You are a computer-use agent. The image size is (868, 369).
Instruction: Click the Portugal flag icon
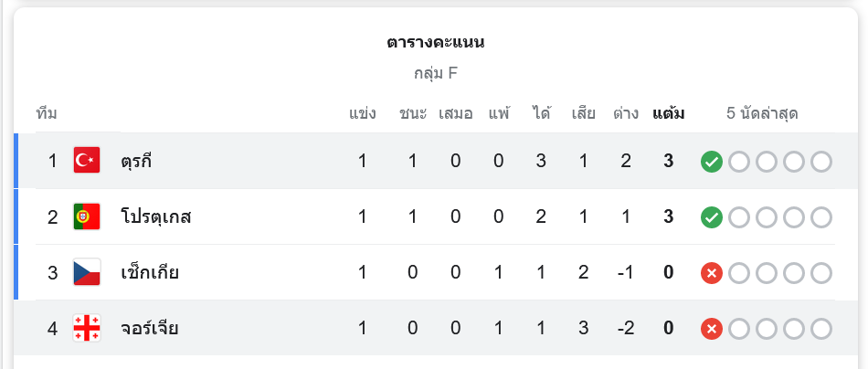coord(87,216)
